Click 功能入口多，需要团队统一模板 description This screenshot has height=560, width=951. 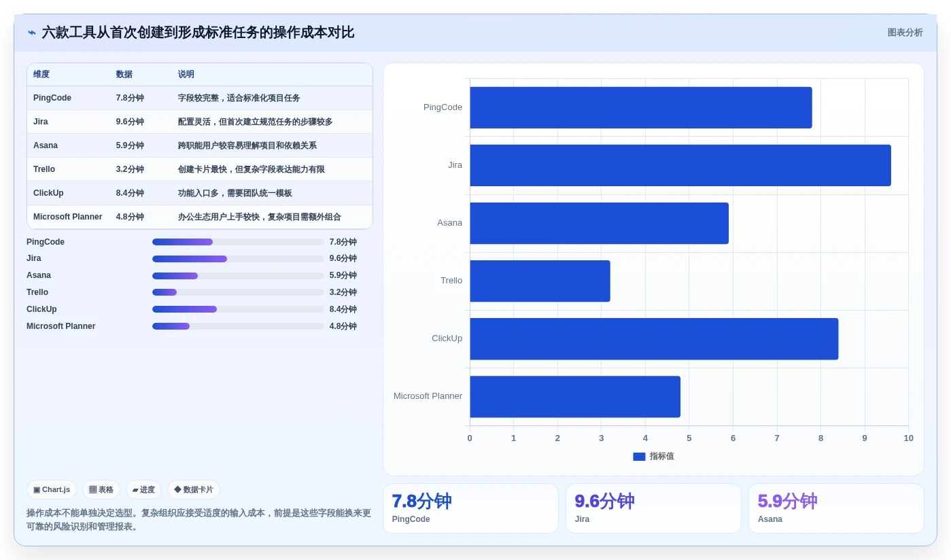coord(235,193)
